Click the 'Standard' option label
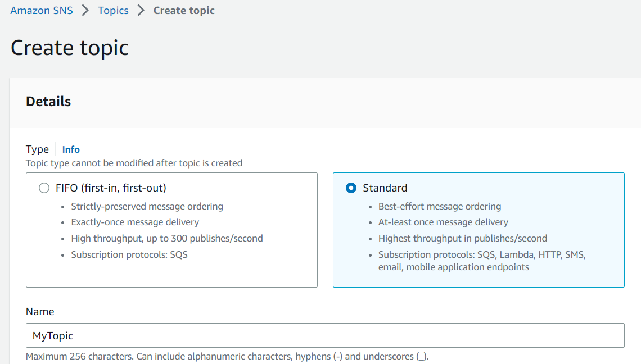This screenshot has height=364, width=641. [385, 188]
